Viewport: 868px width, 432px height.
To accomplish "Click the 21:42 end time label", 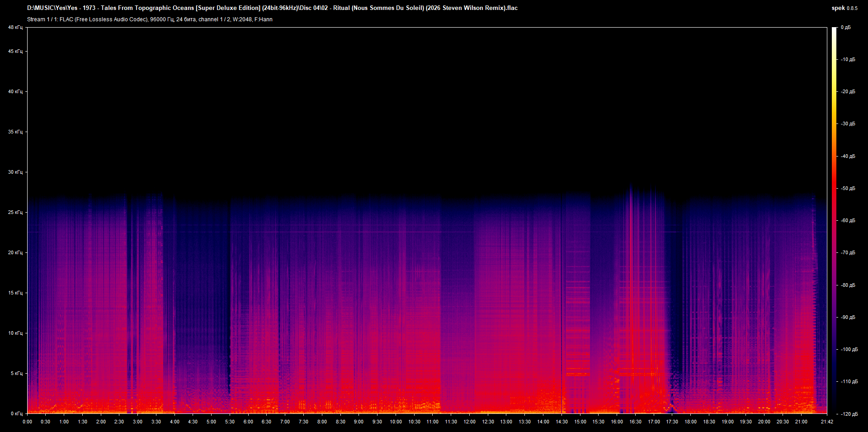I will pyautogui.click(x=827, y=422).
